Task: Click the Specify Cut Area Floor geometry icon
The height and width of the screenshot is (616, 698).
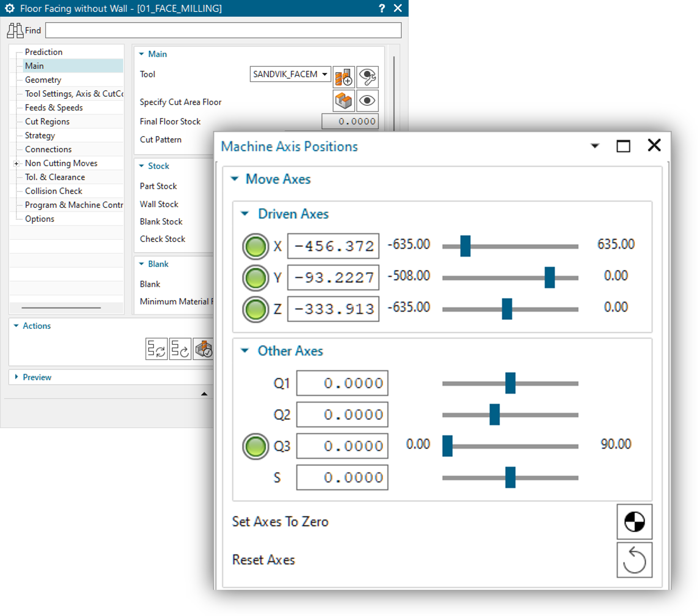Action: 344,101
